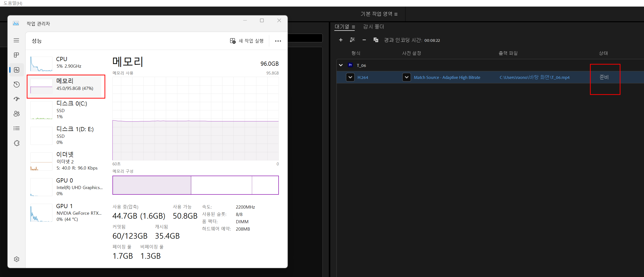Open the more options ellipsis in Task Manager

278,41
